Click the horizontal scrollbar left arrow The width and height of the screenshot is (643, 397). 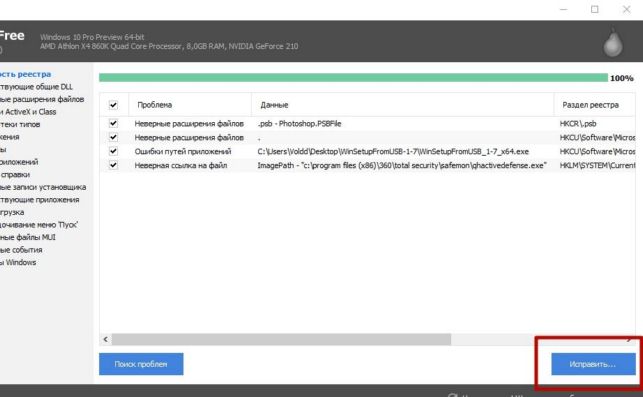(106, 339)
